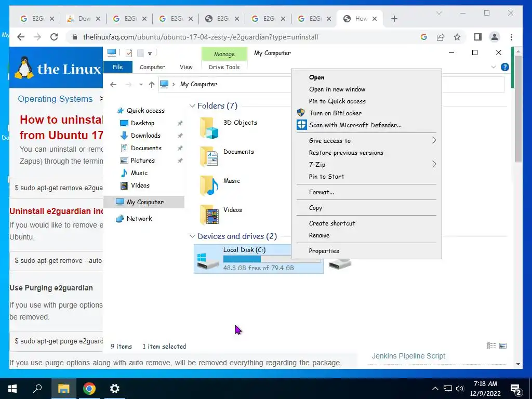Open a new Chrome tab
This screenshot has width=532, height=399.
pyautogui.click(x=394, y=19)
